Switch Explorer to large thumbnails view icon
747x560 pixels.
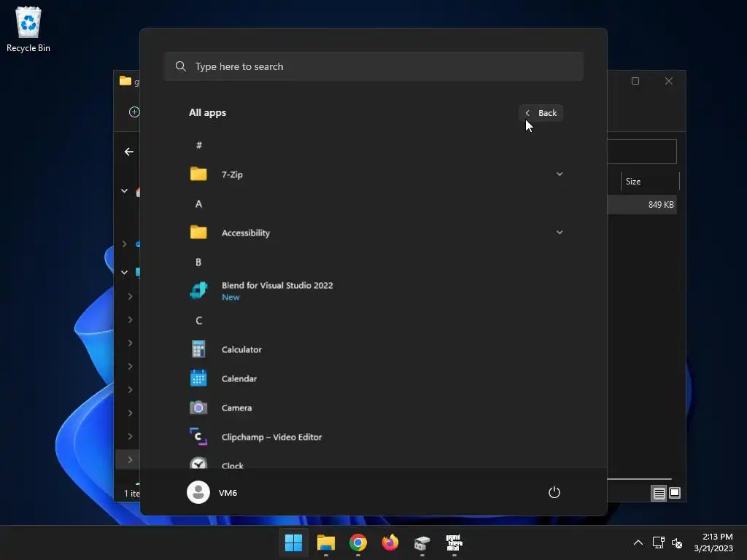(675, 493)
